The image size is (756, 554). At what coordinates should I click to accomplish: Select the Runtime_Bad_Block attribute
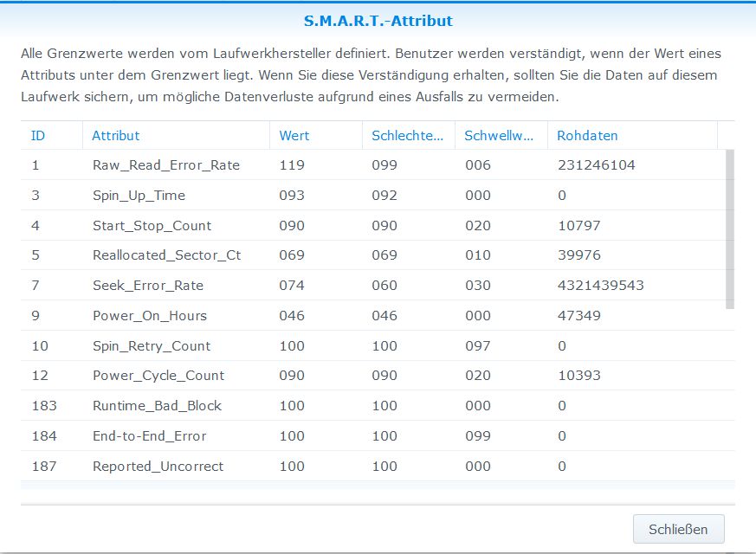click(157, 406)
